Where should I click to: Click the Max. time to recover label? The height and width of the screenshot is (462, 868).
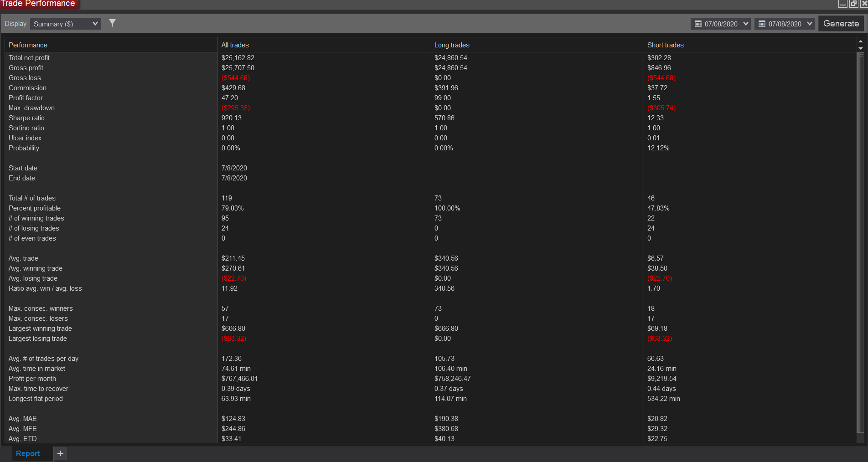pos(38,389)
